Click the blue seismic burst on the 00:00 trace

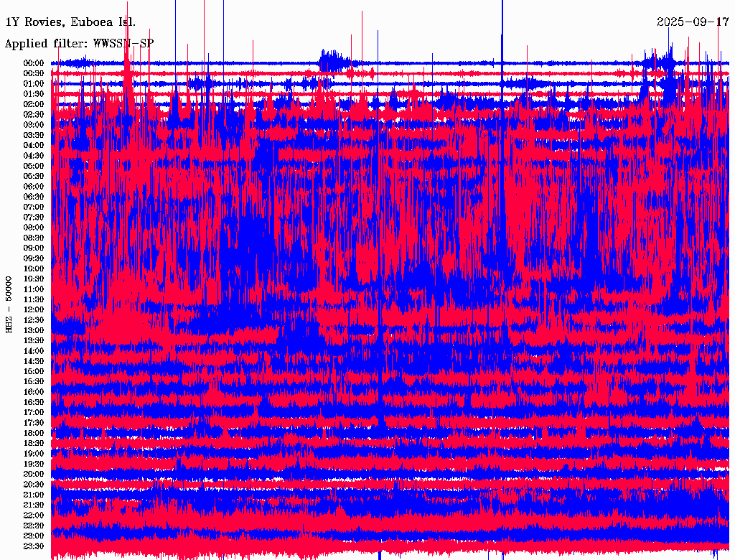332,60
